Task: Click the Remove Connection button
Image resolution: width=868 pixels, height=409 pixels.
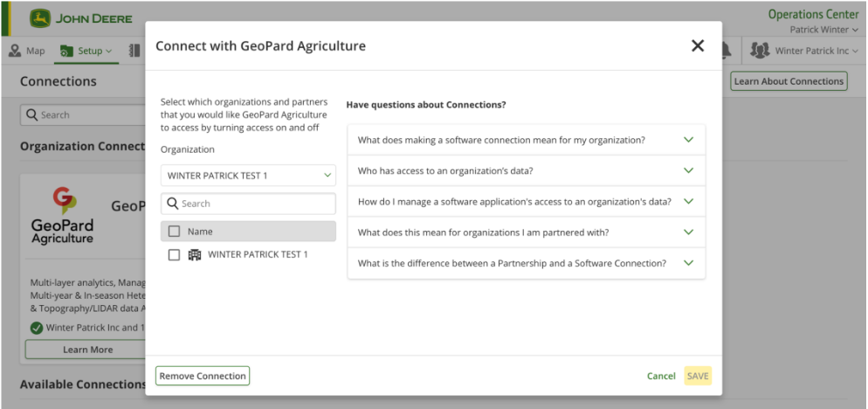Action: point(203,376)
